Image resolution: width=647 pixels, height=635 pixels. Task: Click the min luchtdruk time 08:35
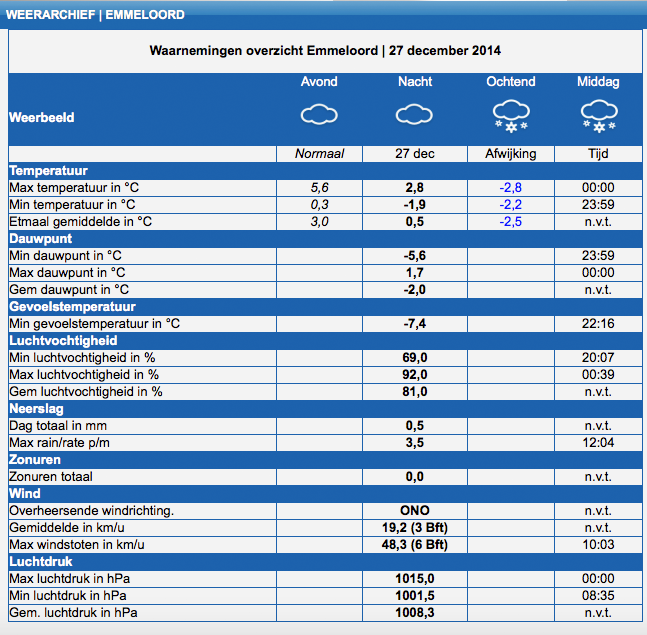[598, 596]
